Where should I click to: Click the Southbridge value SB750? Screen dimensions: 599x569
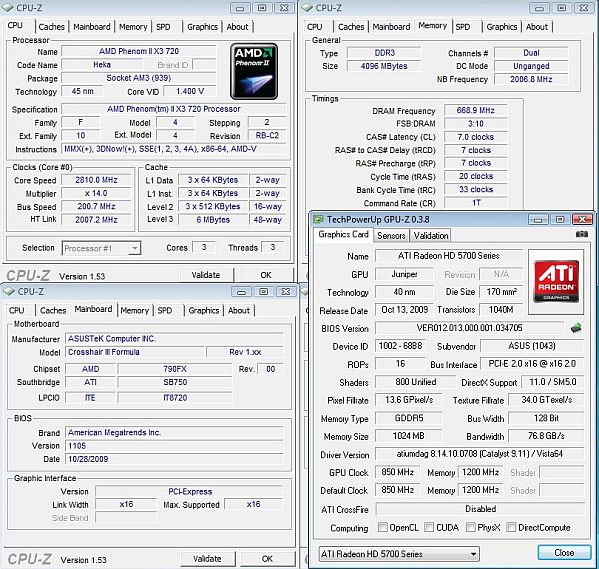click(x=175, y=382)
